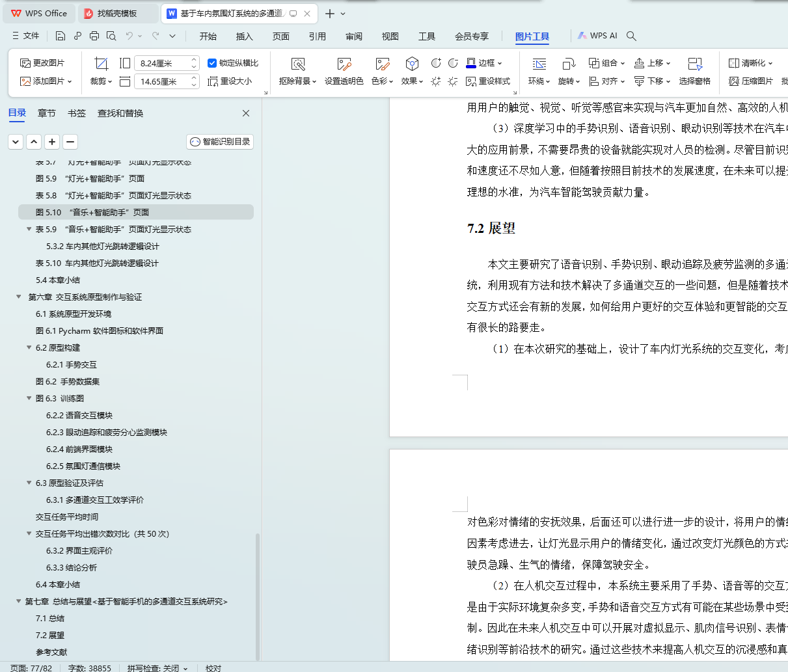Click increase contrast icon
This screenshot has height=672, width=788.
436,63
